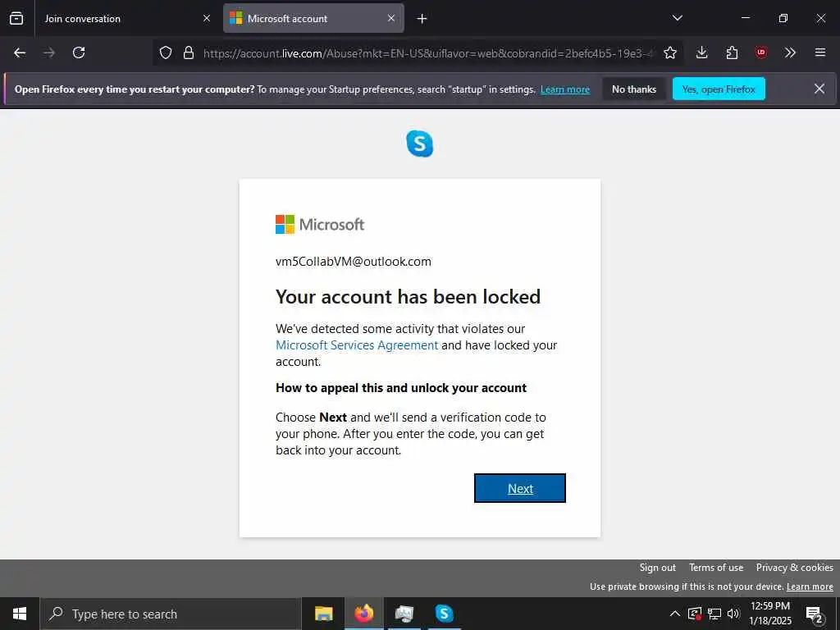Viewport: 840px width, 630px height.
Task: View site security padlock info
Action: pos(189,52)
